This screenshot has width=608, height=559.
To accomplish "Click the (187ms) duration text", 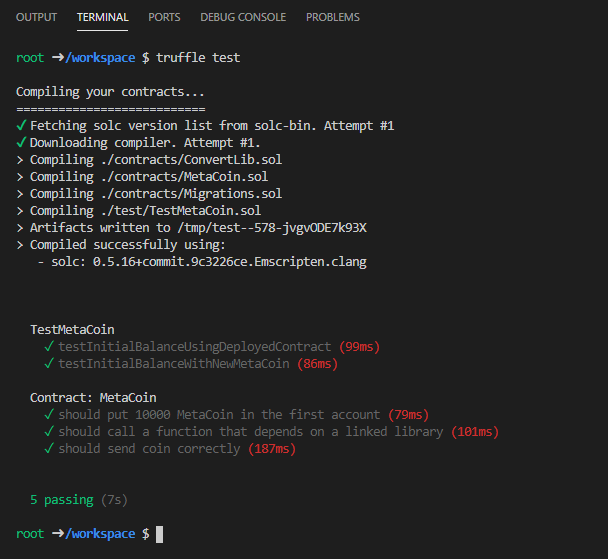I will (272, 449).
